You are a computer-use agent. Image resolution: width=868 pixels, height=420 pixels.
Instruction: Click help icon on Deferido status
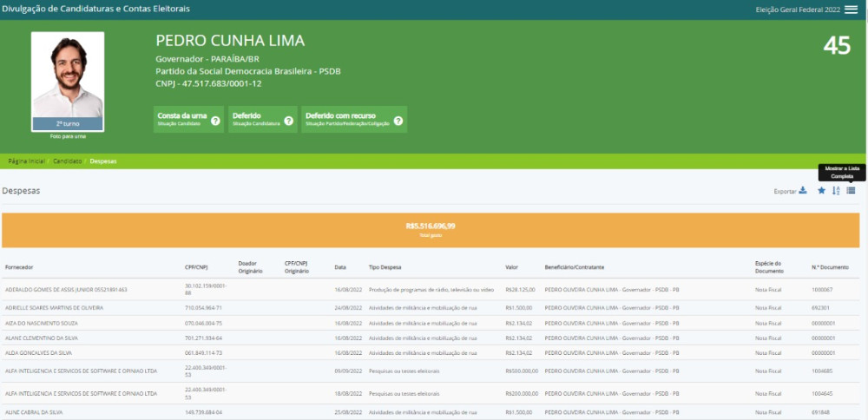[x=288, y=121]
